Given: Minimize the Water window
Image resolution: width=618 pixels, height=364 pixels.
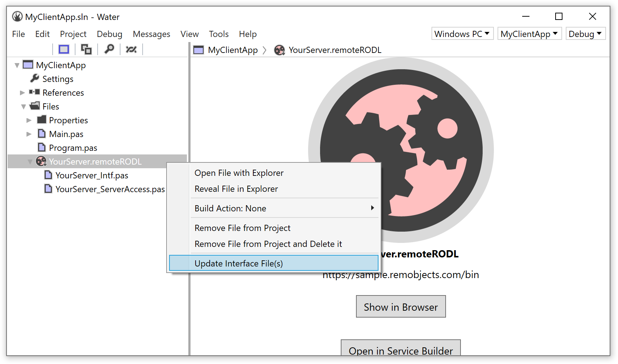Looking at the screenshot, I should click(526, 16).
